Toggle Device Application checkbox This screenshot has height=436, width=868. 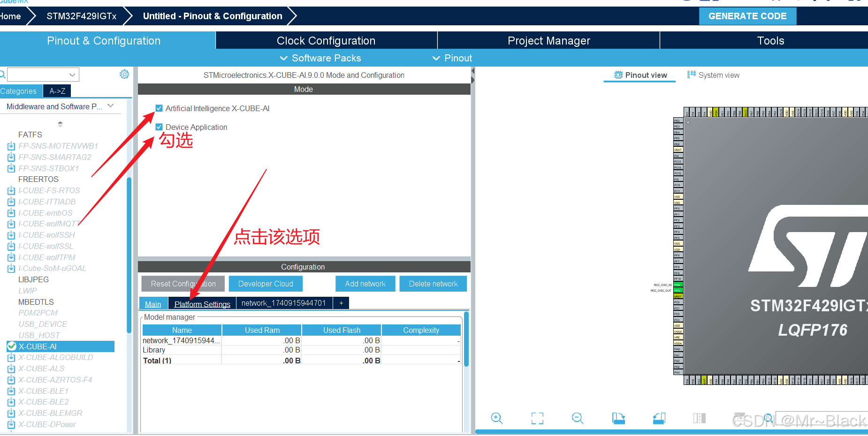tap(159, 127)
